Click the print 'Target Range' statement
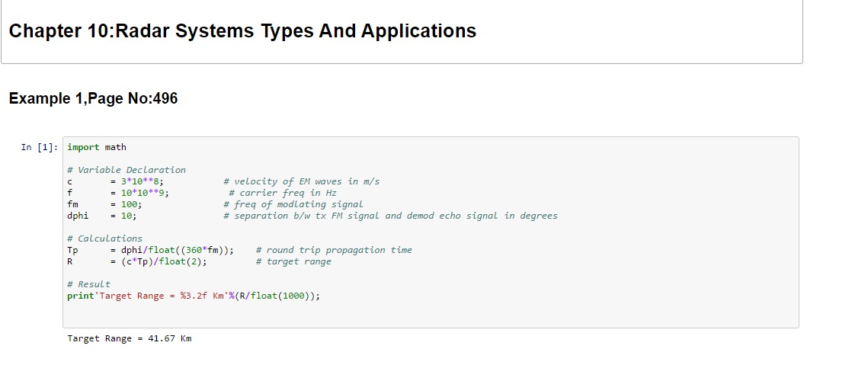 click(x=194, y=296)
